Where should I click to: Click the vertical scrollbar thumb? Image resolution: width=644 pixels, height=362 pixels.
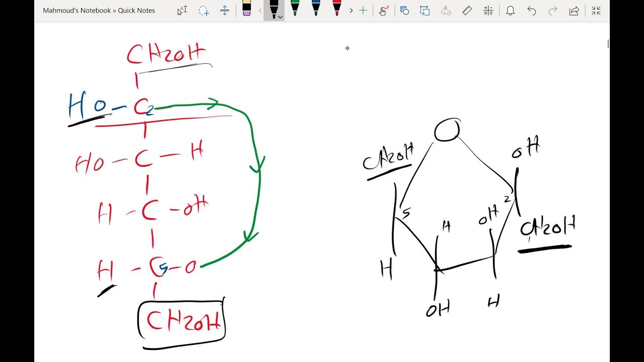pyautogui.click(x=608, y=44)
